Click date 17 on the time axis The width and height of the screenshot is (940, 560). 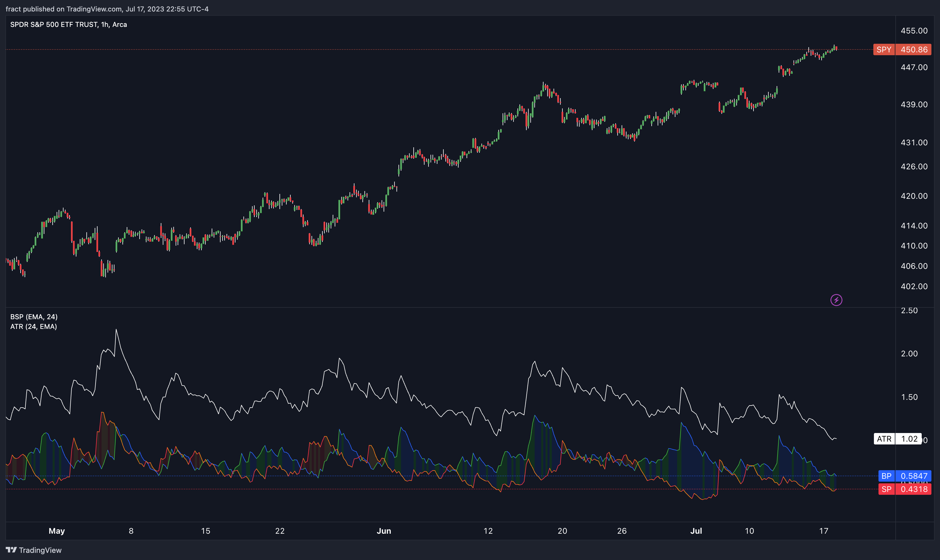tap(823, 531)
